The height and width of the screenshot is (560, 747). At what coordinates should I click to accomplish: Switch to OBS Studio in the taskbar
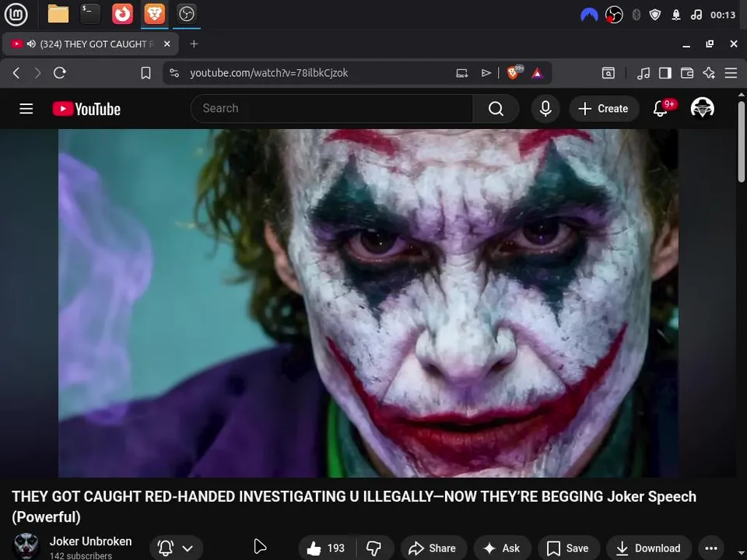pos(186,14)
